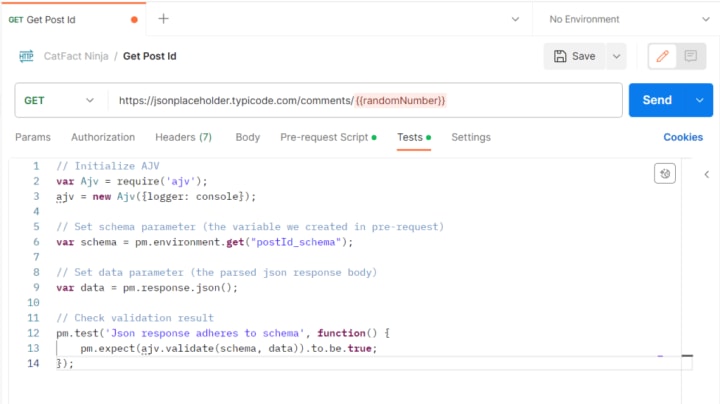This screenshot has height=404, width=720.
Task: Open the Cookies link
Action: pyautogui.click(x=683, y=137)
